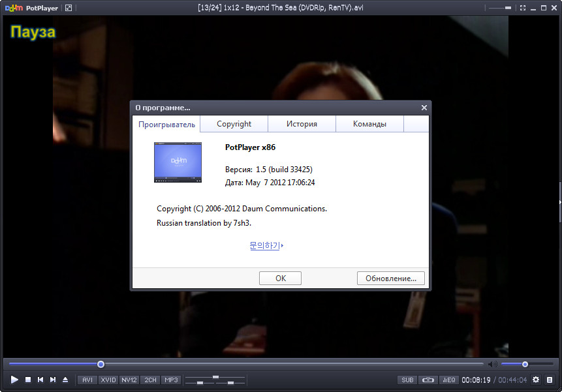Jump to the previous file
Viewport: 562px width, 392px height.
(x=40, y=380)
